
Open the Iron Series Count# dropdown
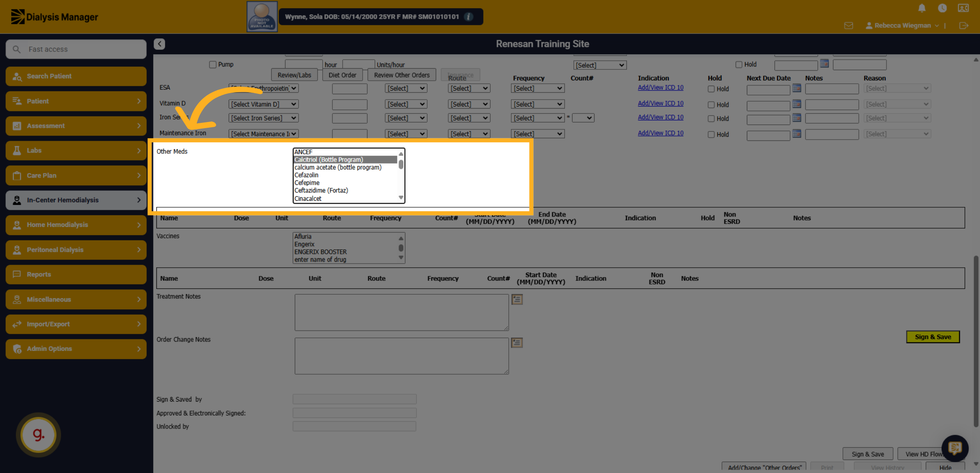coord(583,118)
